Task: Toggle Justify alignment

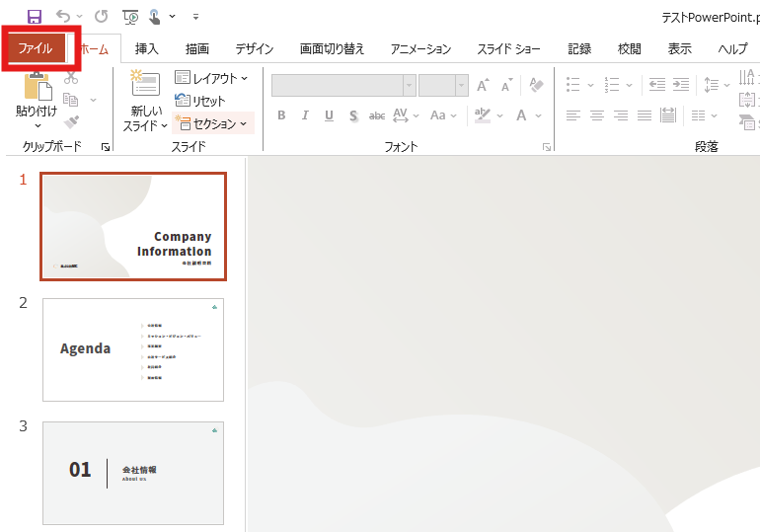Action: (x=645, y=115)
